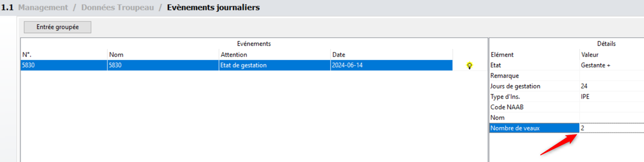Click the Attention column header
This screenshot has width=644, height=162.
point(274,55)
